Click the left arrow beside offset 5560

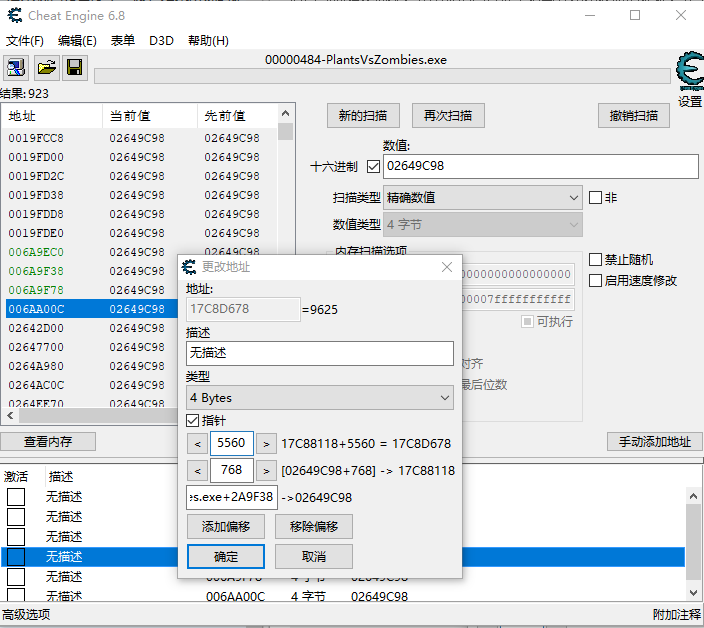(x=198, y=444)
